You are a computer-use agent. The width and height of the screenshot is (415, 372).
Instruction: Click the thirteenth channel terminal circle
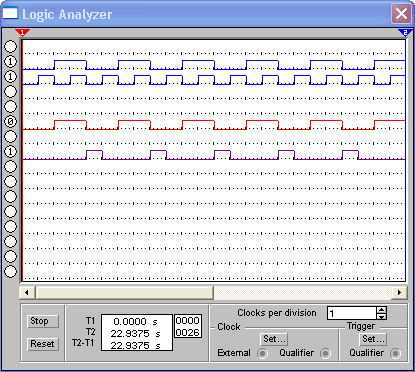tap(10, 226)
